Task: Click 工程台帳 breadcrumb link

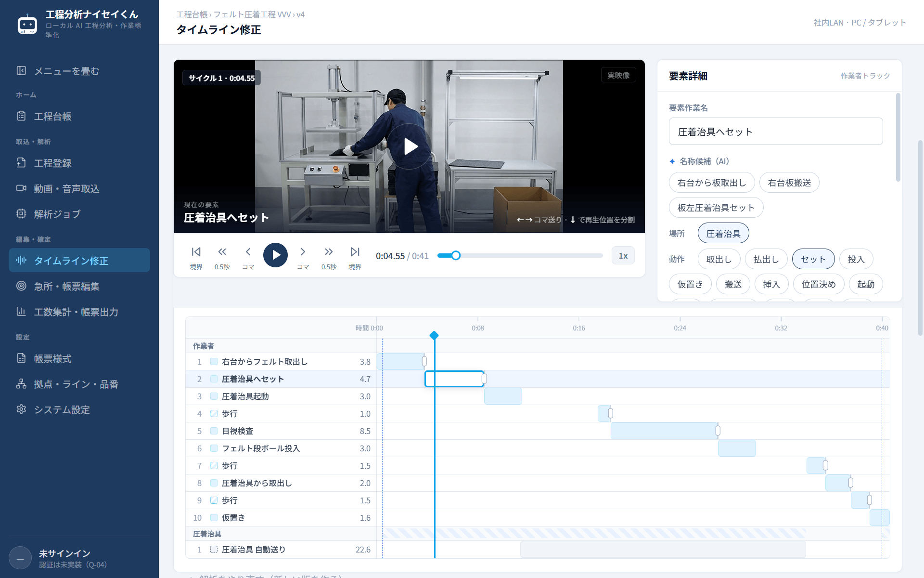Action: tap(192, 14)
